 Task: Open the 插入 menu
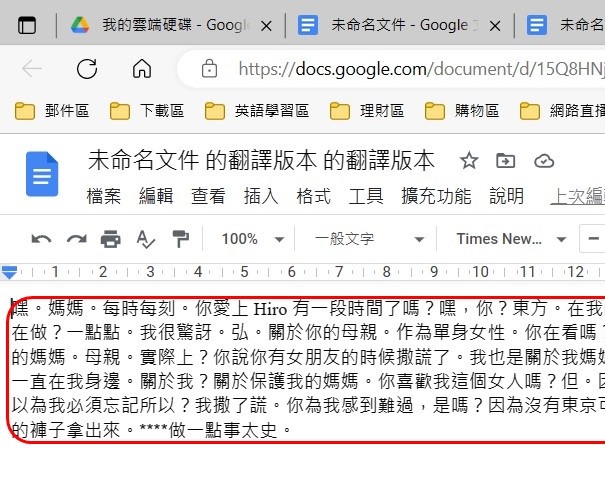(x=261, y=196)
